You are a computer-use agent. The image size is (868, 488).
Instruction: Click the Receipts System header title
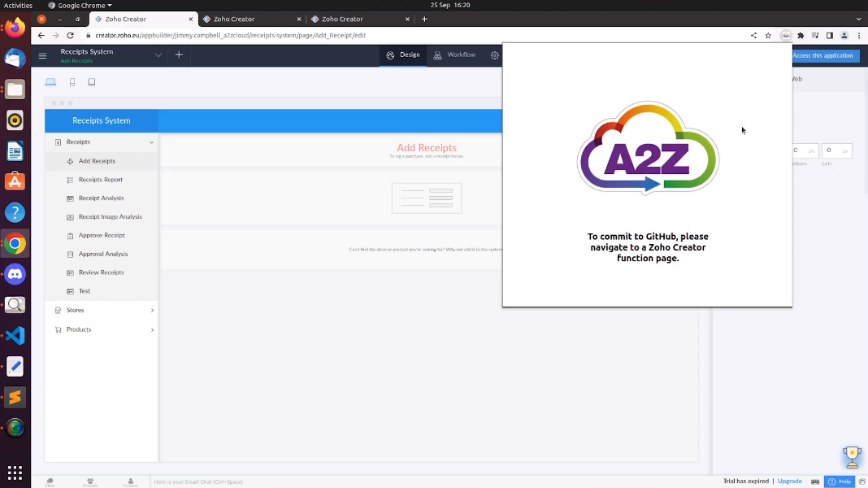coord(102,120)
